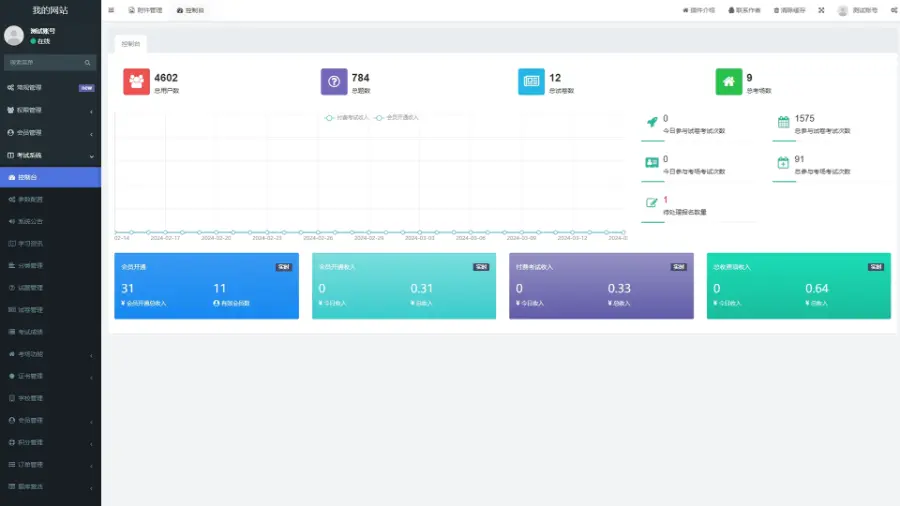Expand the 权限管理 sidebar menu

tap(50, 110)
